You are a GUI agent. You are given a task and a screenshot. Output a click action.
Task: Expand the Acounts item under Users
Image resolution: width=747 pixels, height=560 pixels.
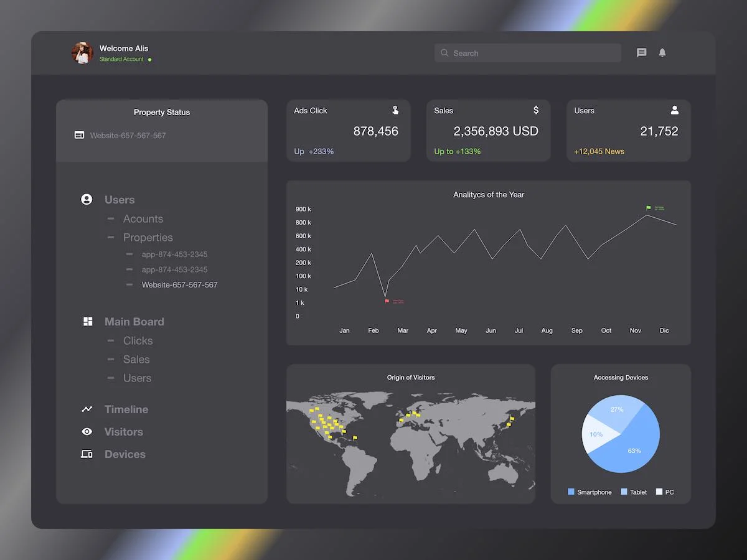coord(111,218)
